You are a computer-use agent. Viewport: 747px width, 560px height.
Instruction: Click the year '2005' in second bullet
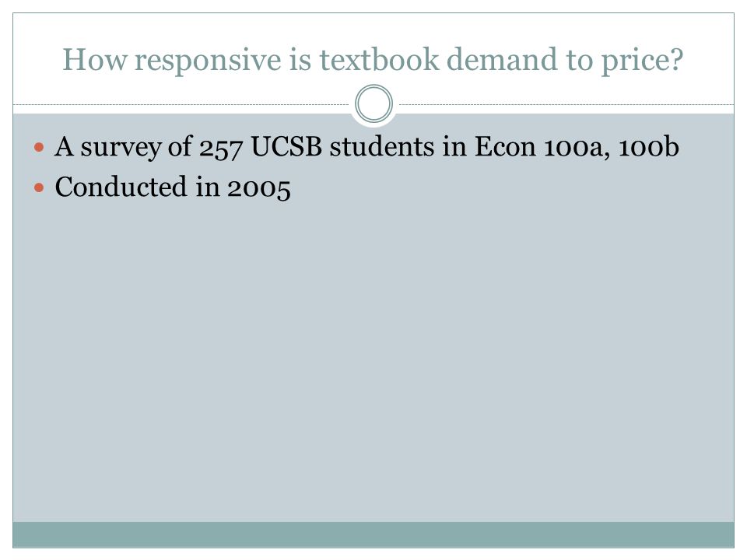pyautogui.click(x=258, y=188)
